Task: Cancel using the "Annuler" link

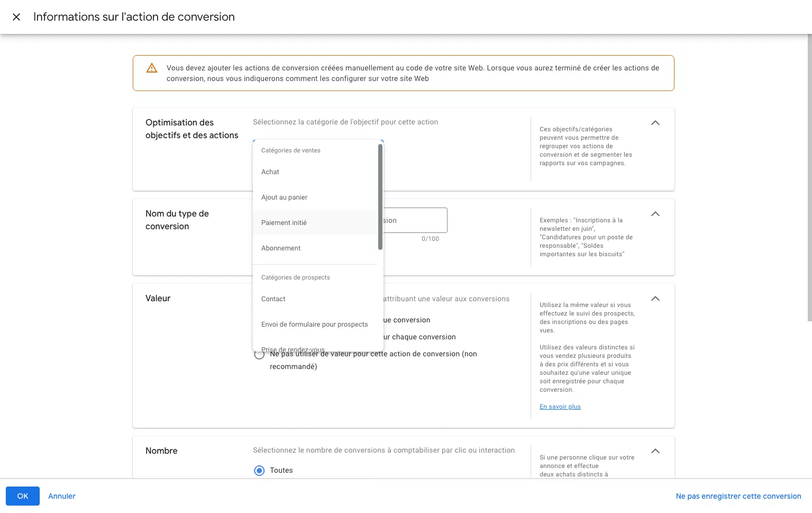Action: [x=61, y=496]
